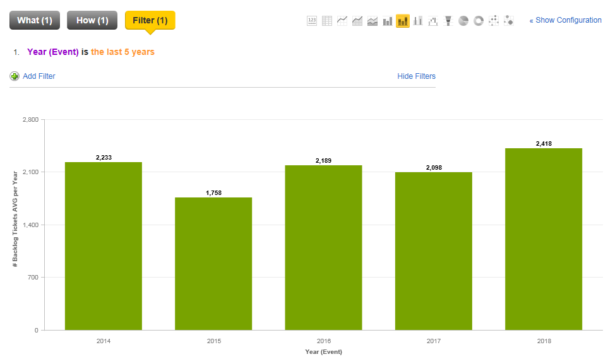Click the Add Filter link
Screen dimensions: 608x364
click(x=39, y=76)
